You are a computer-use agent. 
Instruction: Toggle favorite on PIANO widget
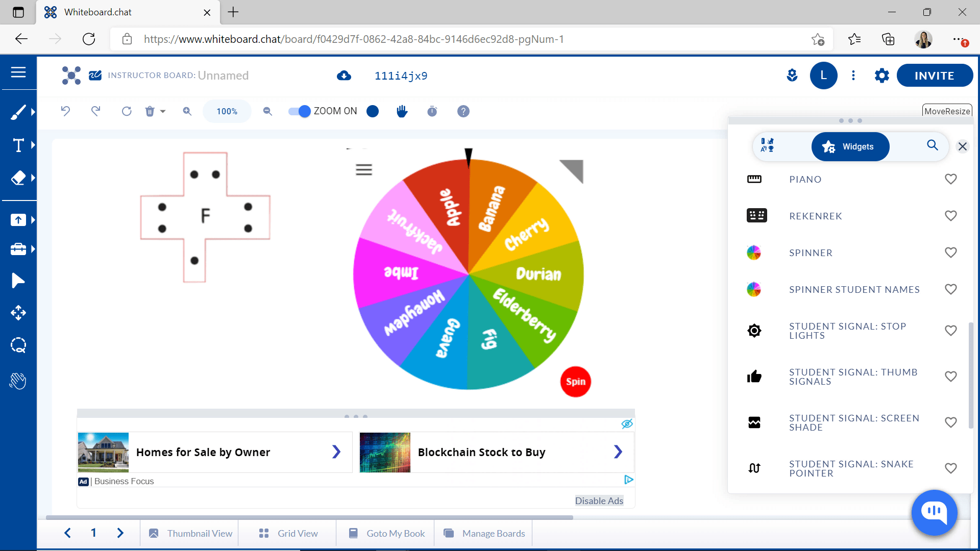coord(950,179)
